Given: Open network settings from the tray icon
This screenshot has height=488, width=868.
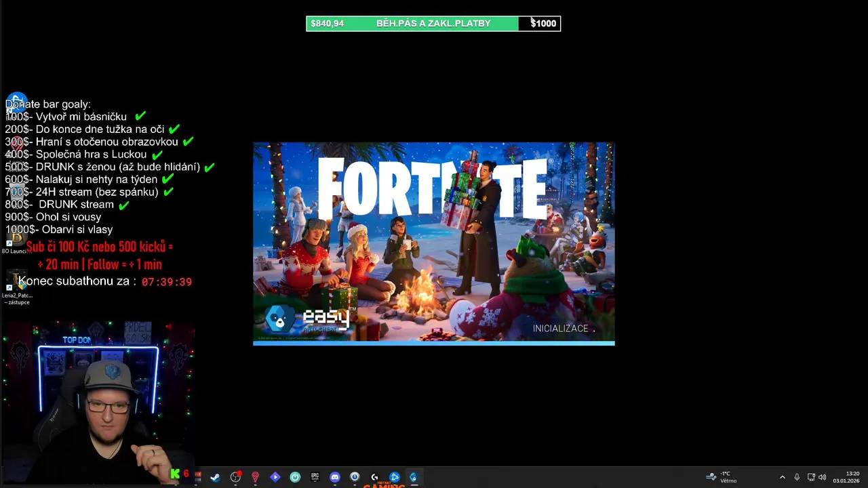Looking at the screenshot, I should [811, 477].
